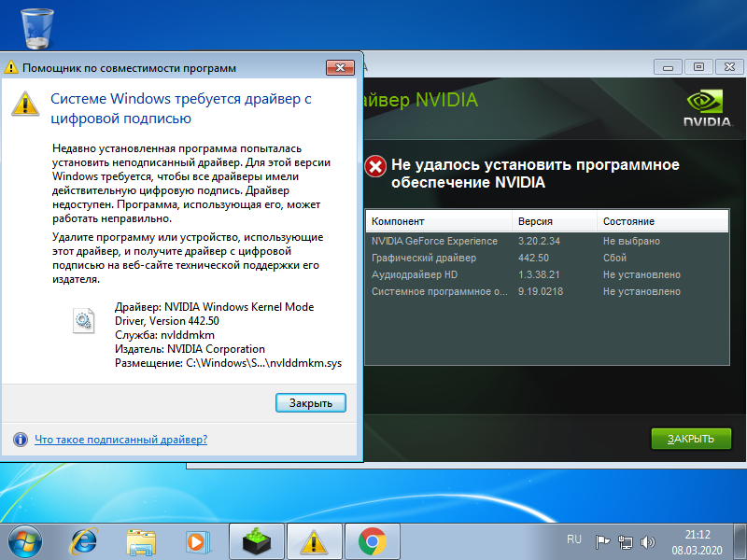
Task: Click the Сбой status cell
Action: coord(614,258)
